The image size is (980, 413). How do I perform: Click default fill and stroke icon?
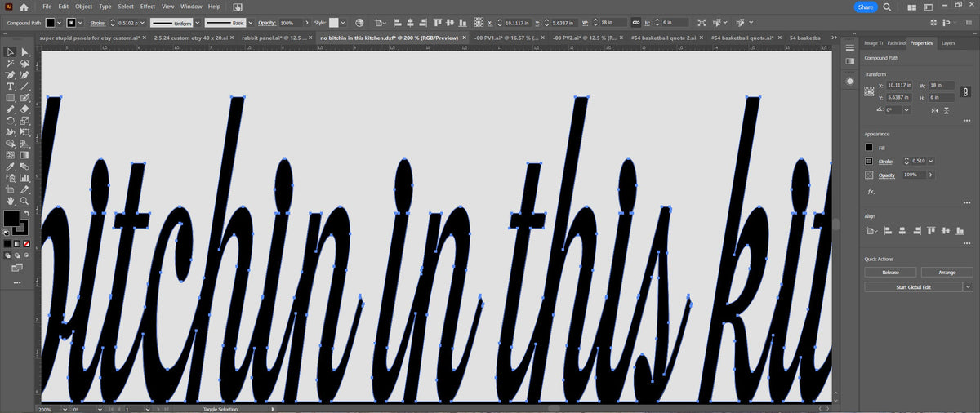point(7,233)
